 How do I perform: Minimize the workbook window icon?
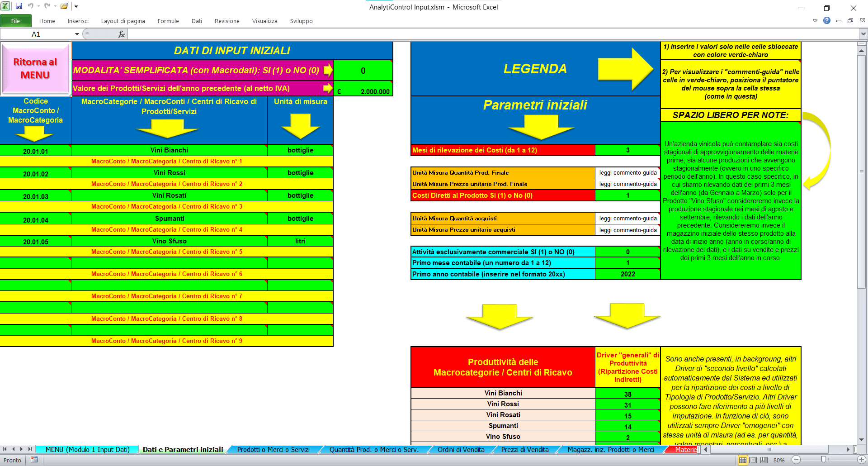839,20
